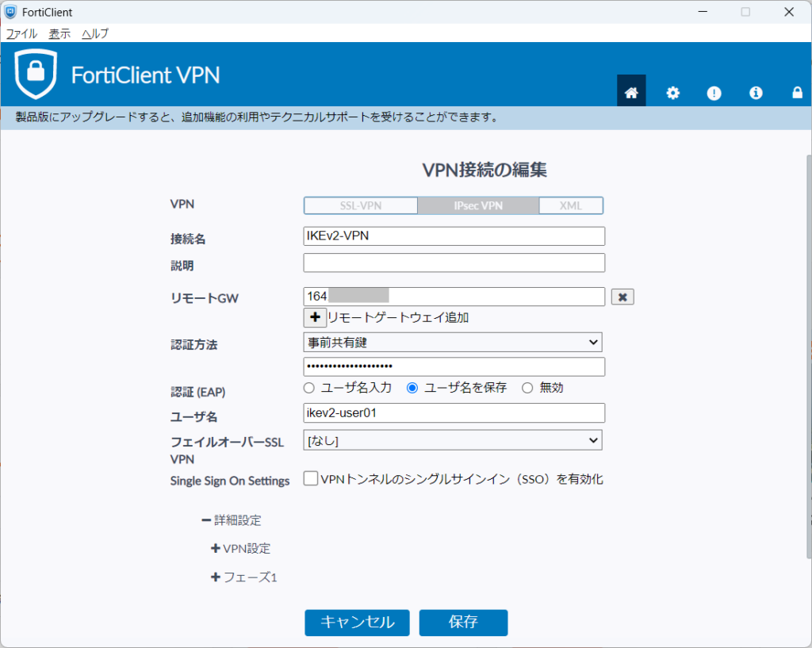Minimize the FortiClient window
Image resolution: width=812 pixels, height=648 pixels.
pyautogui.click(x=703, y=11)
